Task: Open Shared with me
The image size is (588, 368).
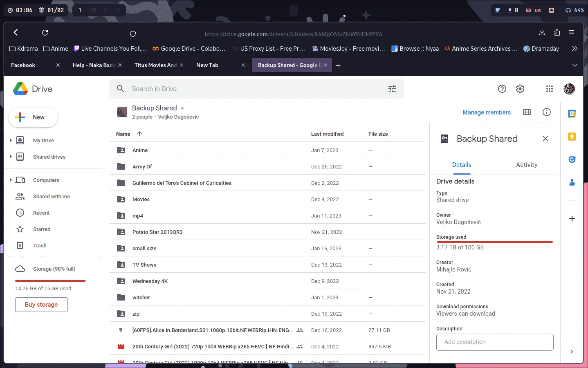Action: pos(52,196)
